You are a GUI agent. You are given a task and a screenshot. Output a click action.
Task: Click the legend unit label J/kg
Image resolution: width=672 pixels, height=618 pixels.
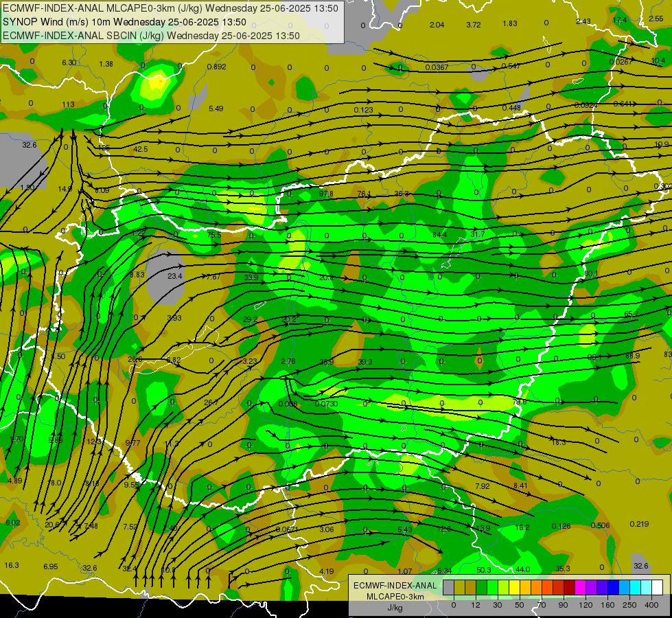(395, 608)
